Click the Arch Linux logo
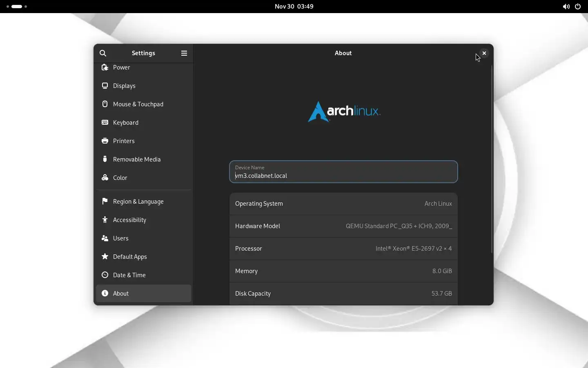 coord(344,112)
